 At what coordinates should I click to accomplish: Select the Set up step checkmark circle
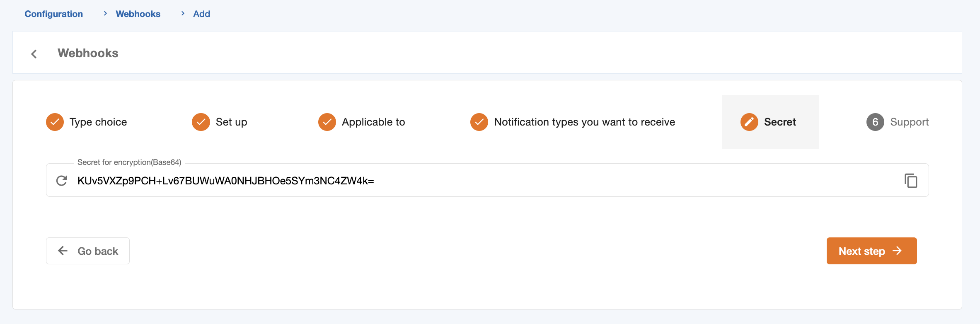(x=201, y=122)
